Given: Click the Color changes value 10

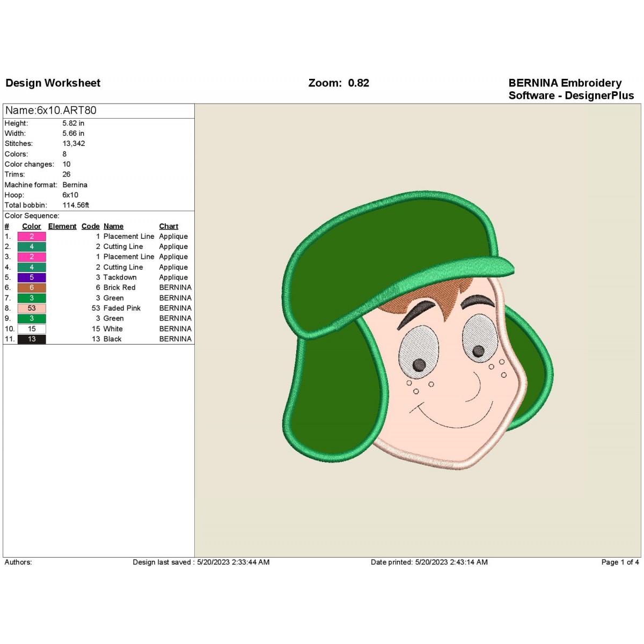Looking at the screenshot, I should click(x=67, y=164).
